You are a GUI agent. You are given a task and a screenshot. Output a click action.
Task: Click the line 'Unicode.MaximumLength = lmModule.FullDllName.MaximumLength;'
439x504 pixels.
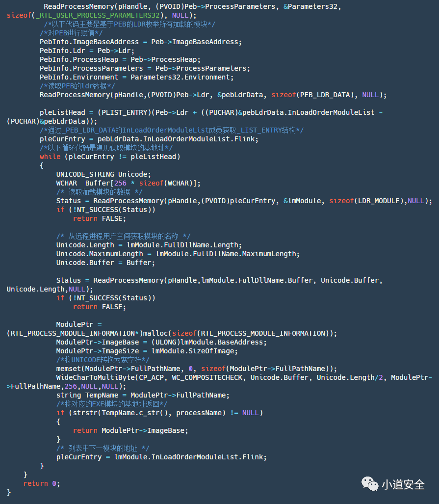(178, 254)
